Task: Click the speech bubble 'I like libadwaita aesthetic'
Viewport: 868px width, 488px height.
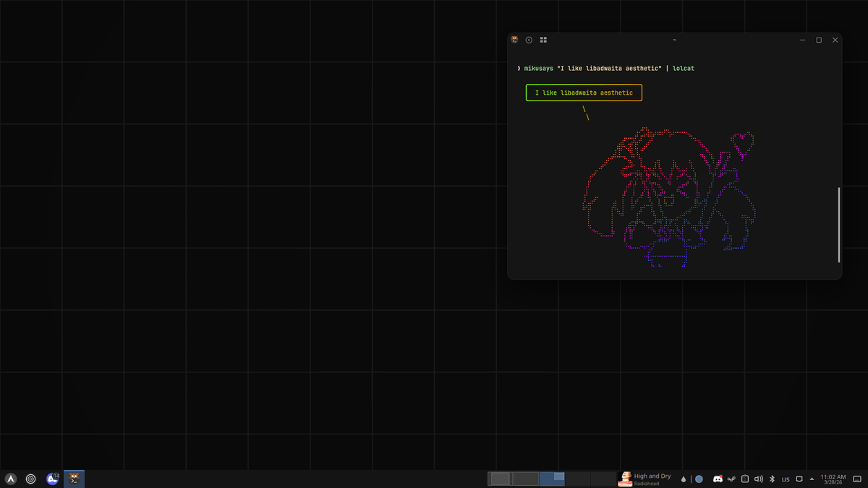Action: [x=584, y=93]
